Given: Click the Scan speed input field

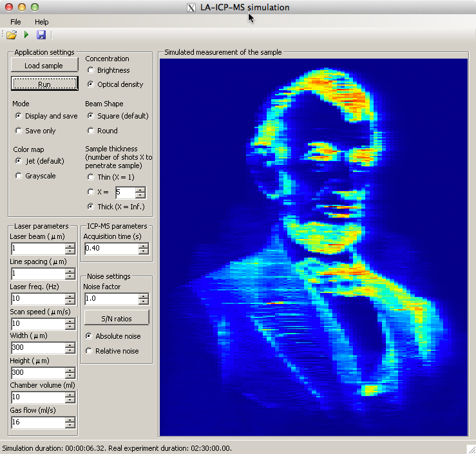Looking at the screenshot, I should pyautogui.click(x=38, y=323).
